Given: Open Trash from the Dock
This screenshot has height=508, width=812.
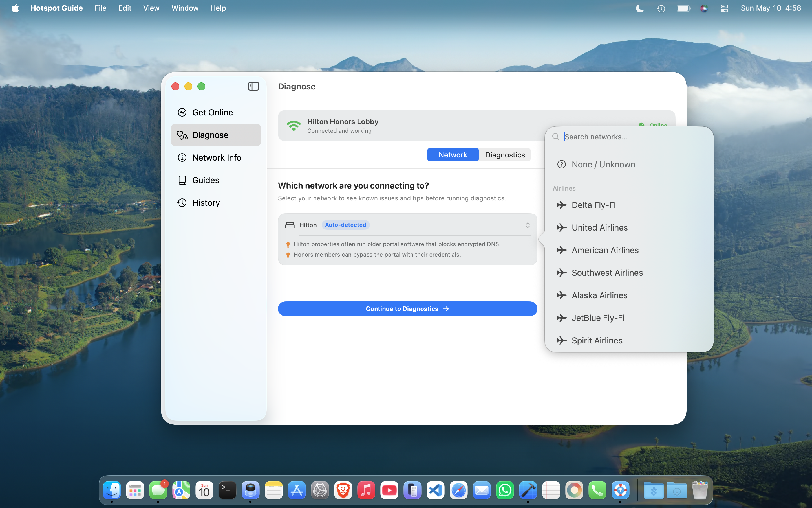Looking at the screenshot, I should [700, 491].
